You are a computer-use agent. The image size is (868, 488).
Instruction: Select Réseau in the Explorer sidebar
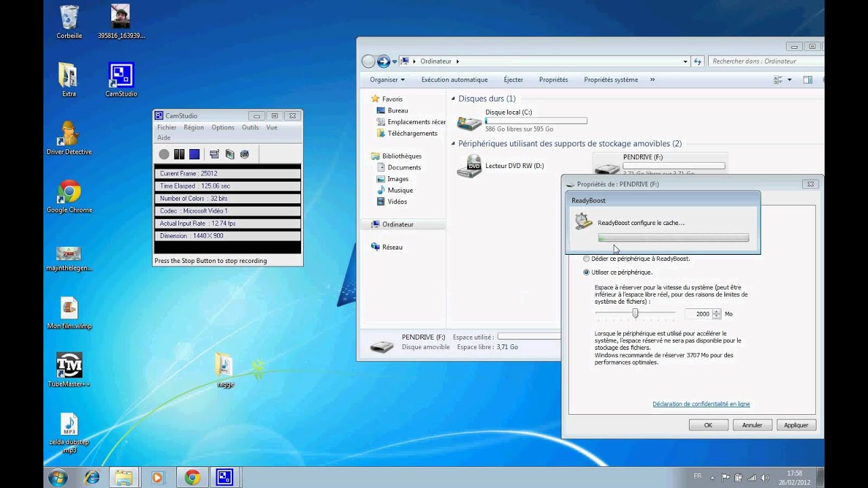[x=387, y=247]
